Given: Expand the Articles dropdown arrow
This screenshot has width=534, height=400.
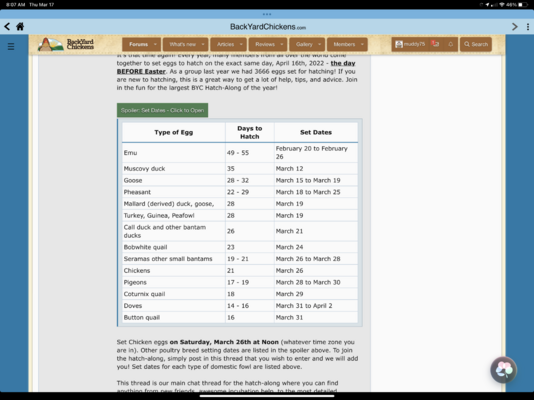Looking at the screenshot, I should pyautogui.click(x=241, y=44).
